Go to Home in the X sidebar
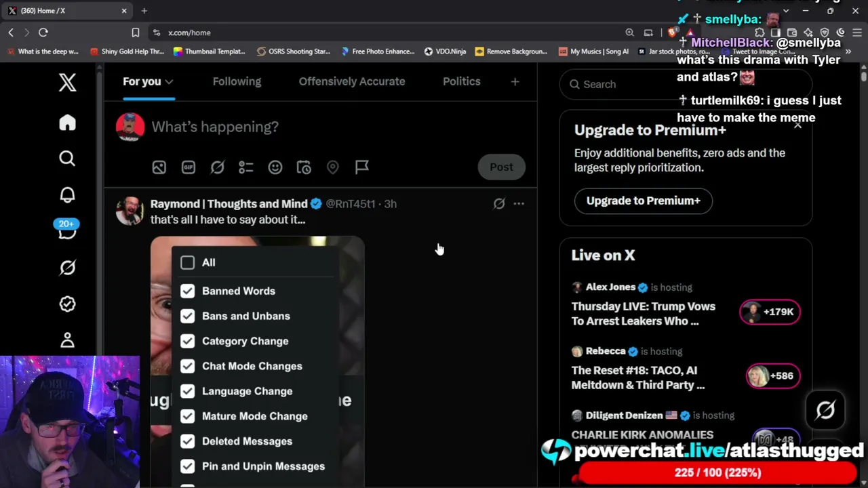Viewport: 868px width, 488px height. tap(67, 123)
